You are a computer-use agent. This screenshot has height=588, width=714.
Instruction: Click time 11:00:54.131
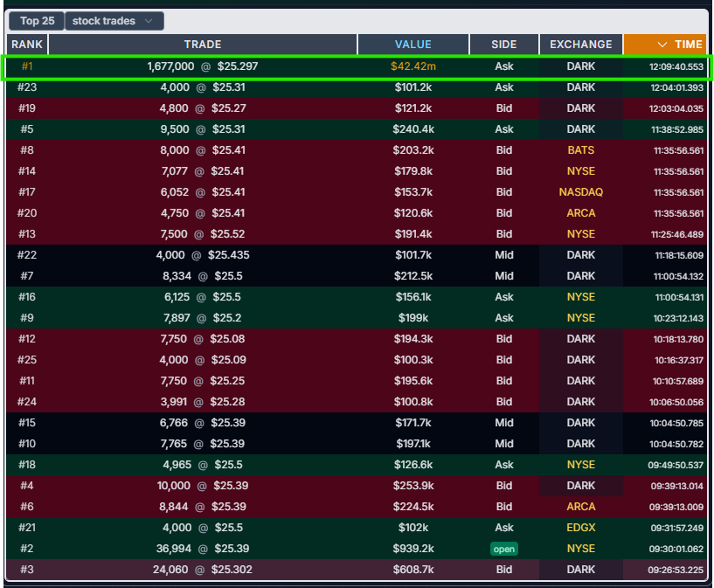(x=679, y=297)
